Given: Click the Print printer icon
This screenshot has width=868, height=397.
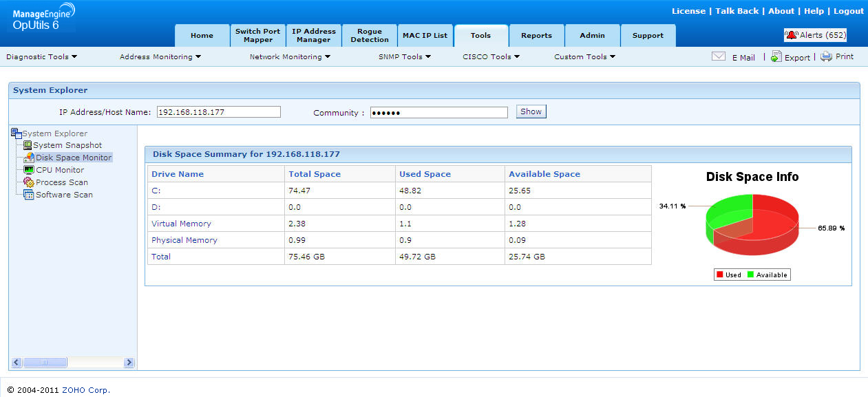Looking at the screenshot, I should pyautogui.click(x=826, y=56).
